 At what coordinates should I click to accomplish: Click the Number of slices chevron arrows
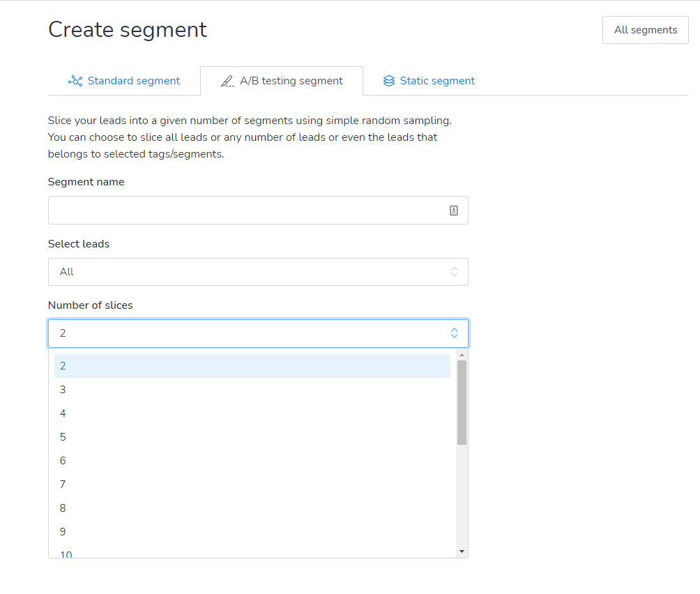tap(454, 333)
